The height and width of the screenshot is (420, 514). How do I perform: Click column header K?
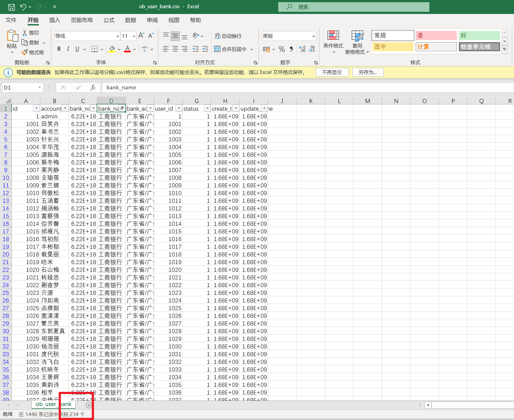click(311, 101)
